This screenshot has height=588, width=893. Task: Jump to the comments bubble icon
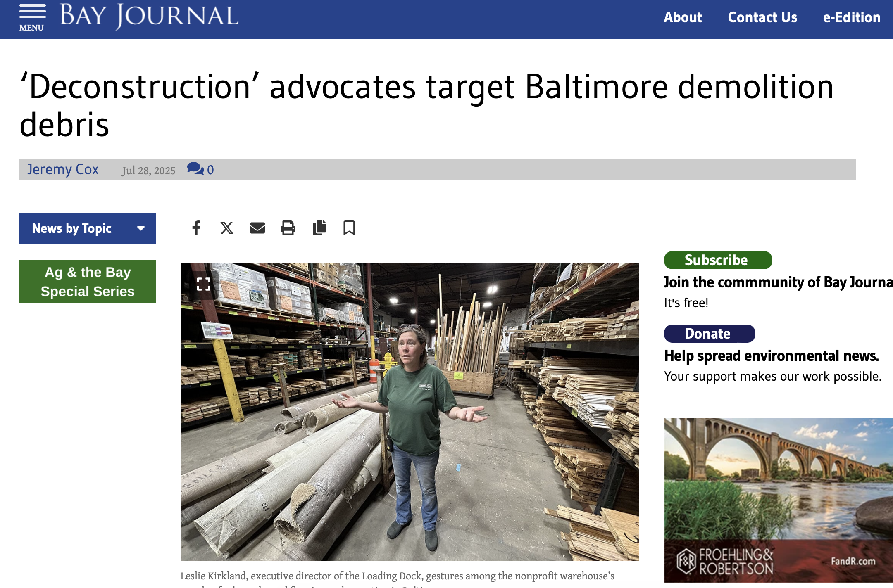coord(195,168)
